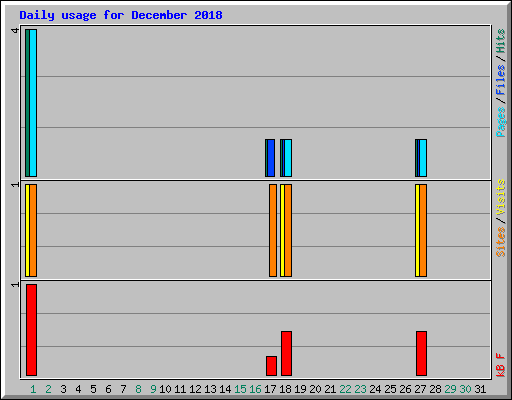Click the 'Hits' legend label
The width and height of the screenshot is (512, 400).
click(x=501, y=41)
